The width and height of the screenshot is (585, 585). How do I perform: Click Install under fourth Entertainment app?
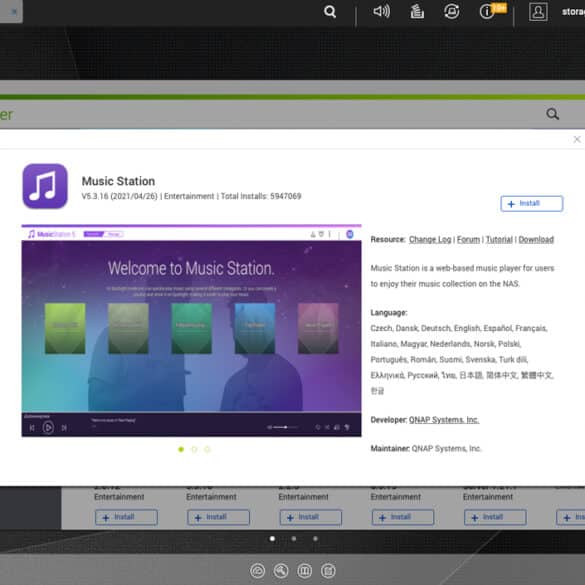tap(403, 517)
